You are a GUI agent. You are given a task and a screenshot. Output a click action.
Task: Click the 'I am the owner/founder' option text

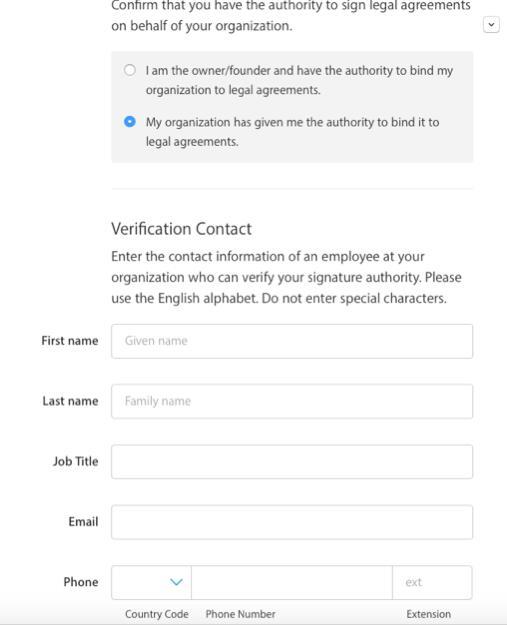299,80
